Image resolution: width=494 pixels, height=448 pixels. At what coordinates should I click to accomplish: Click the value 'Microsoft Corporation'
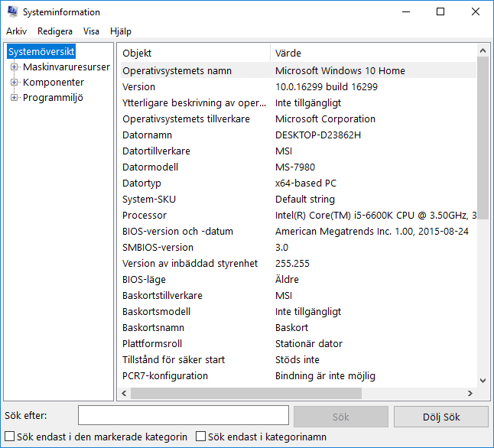(325, 118)
